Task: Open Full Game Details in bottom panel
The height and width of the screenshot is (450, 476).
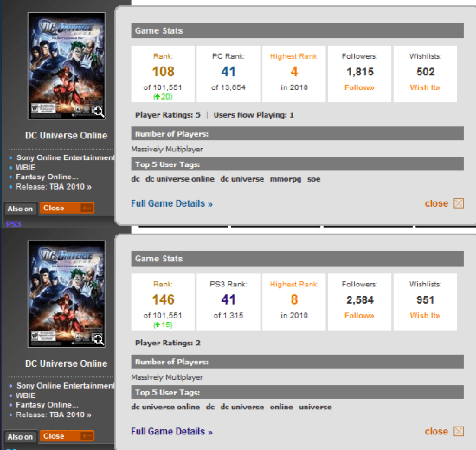Action: pyautogui.click(x=171, y=432)
